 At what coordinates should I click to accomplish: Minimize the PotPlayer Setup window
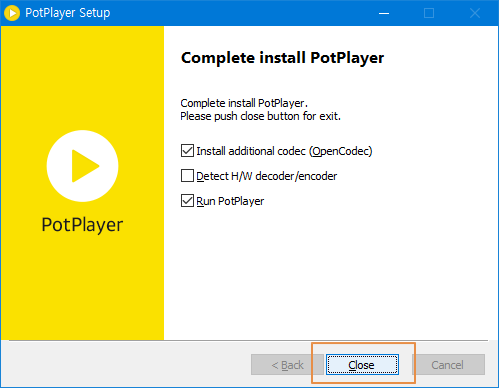(x=384, y=13)
